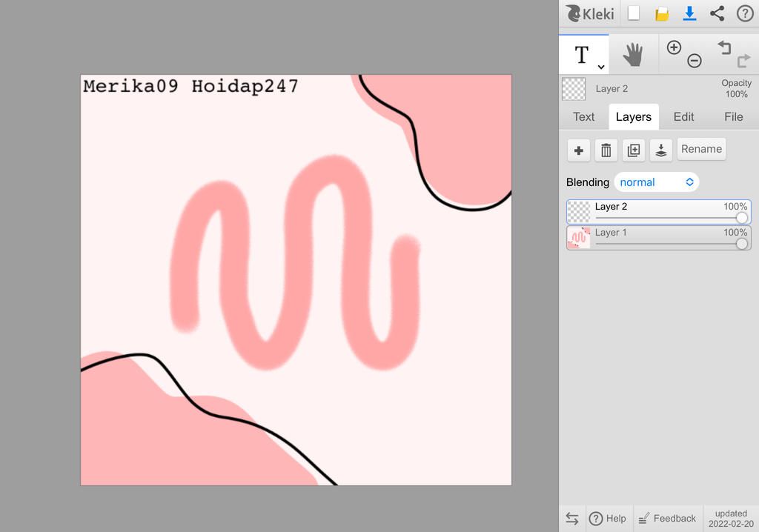Screen dimensions: 759x532
Task: Zoom out with minus magnifier
Action: point(694,61)
